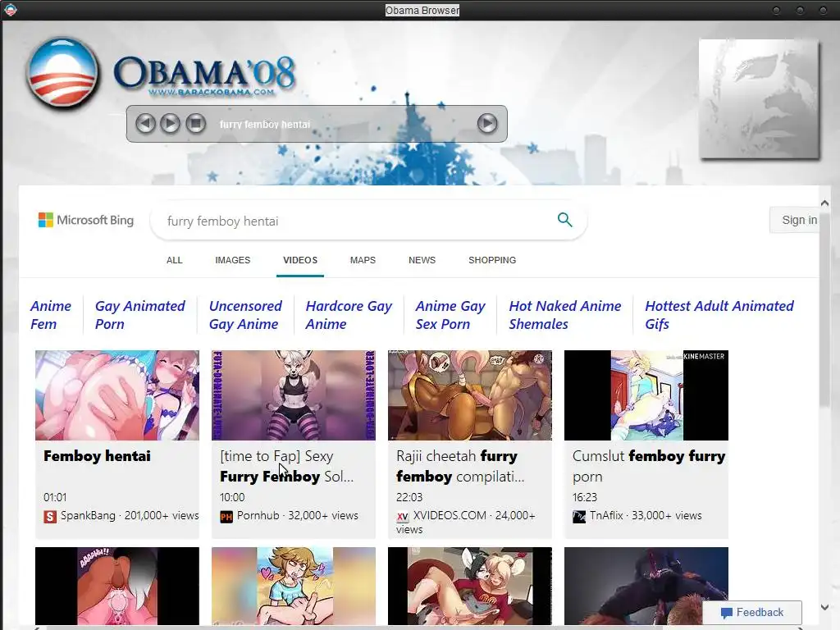
Task: Open the Feedback button
Action: (x=752, y=612)
